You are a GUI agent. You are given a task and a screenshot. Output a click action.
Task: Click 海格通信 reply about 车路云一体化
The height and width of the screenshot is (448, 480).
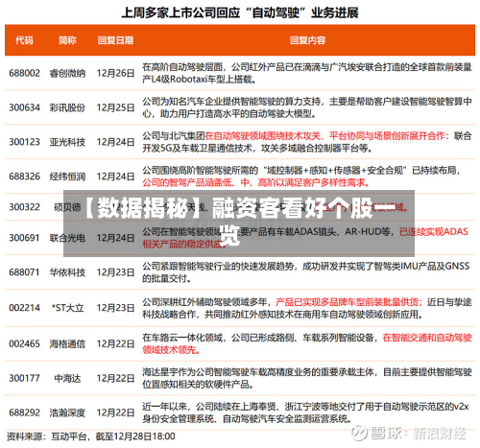coord(307,343)
